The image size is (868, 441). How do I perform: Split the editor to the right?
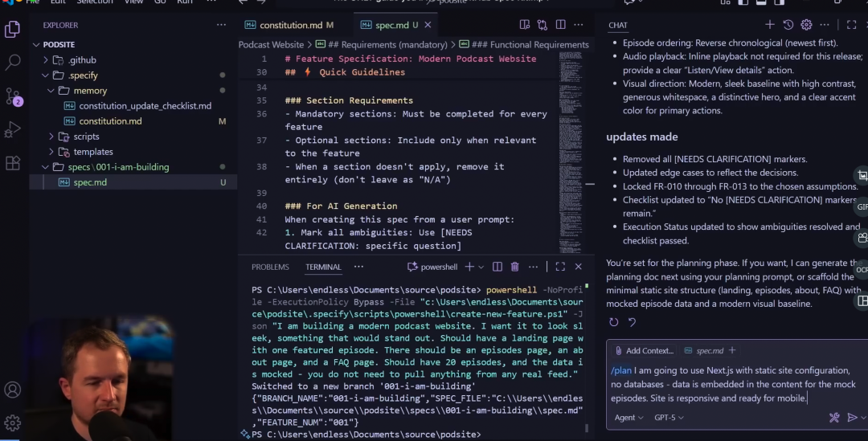tap(561, 25)
